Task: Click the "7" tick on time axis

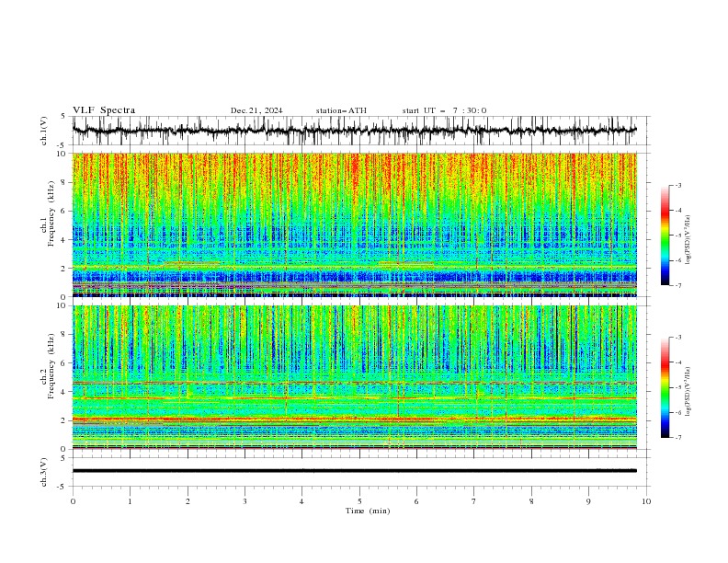Action: click(474, 501)
